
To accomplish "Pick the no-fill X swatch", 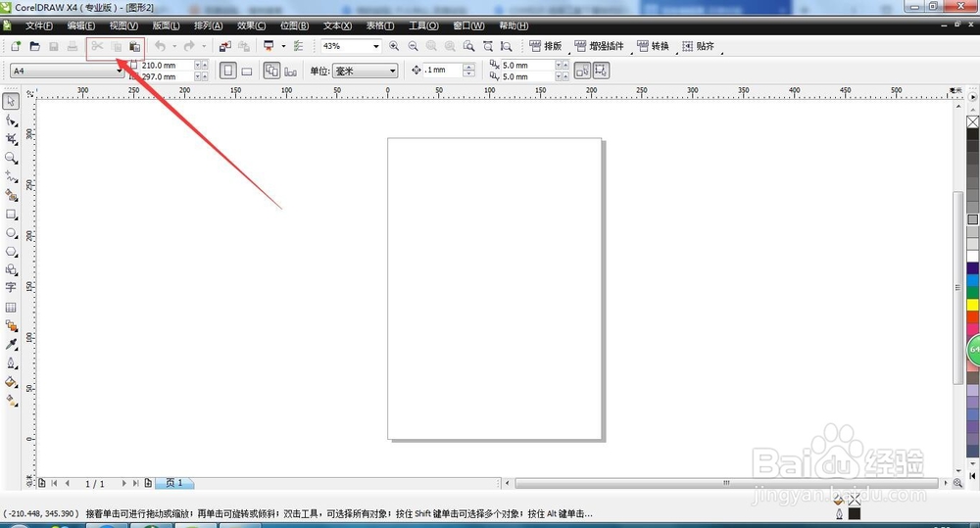I will click(x=972, y=121).
